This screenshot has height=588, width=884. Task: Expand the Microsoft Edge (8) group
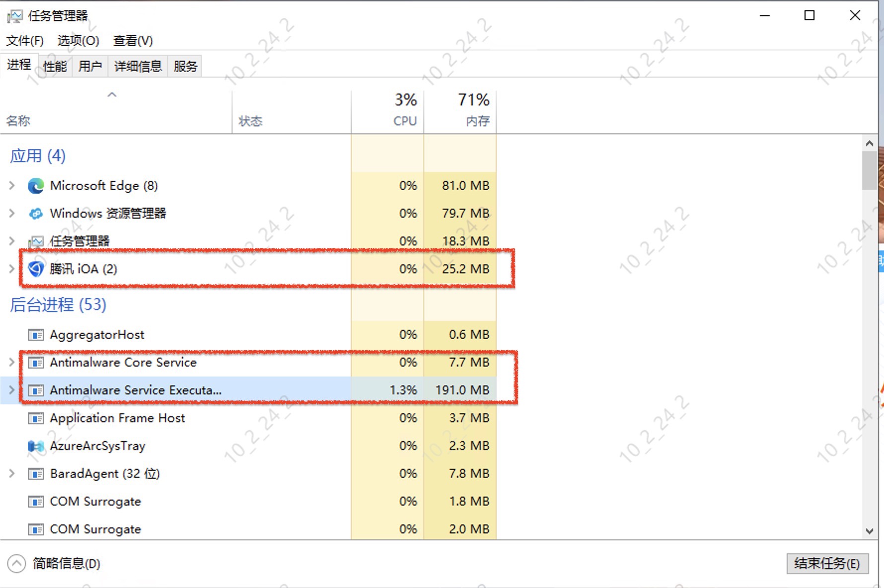click(x=12, y=186)
